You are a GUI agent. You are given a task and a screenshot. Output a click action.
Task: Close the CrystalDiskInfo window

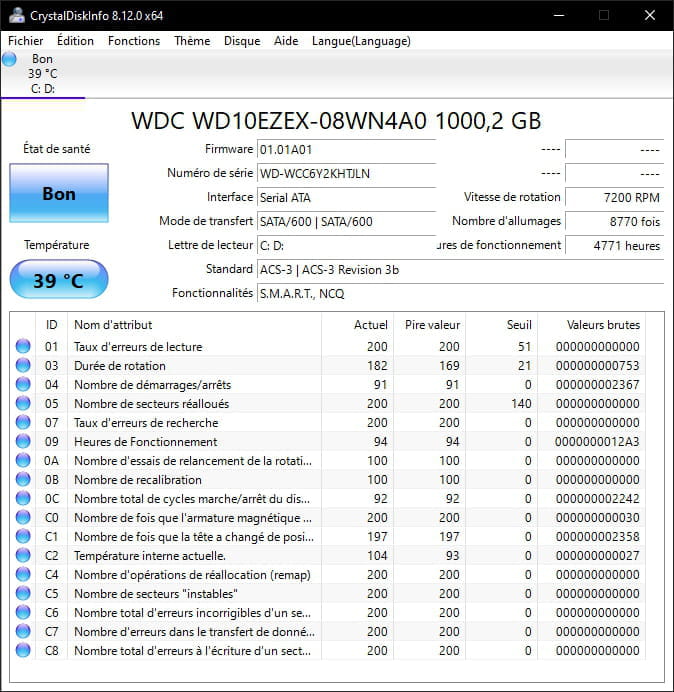[650, 15]
